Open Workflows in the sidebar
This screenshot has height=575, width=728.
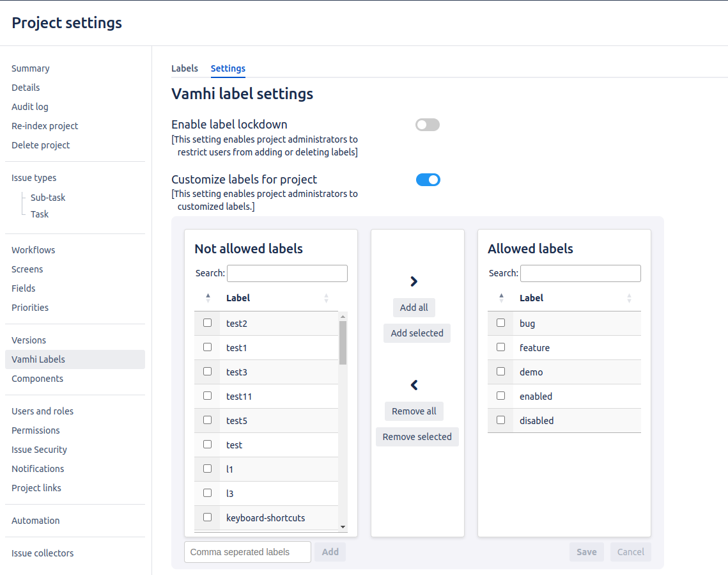(x=33, y=250)
